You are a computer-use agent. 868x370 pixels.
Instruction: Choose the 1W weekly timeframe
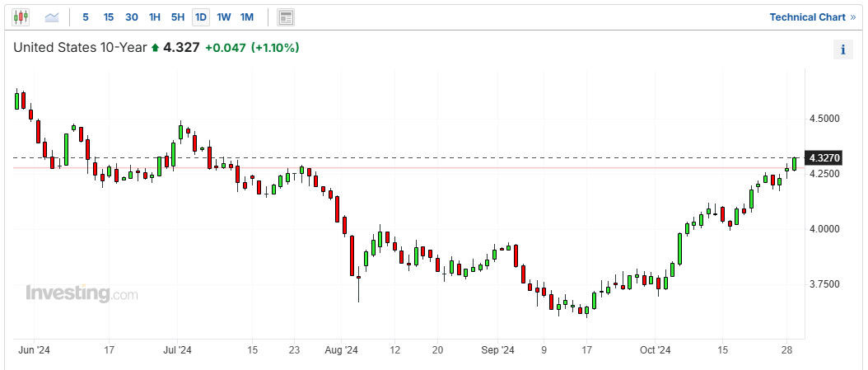click(224, 17)
